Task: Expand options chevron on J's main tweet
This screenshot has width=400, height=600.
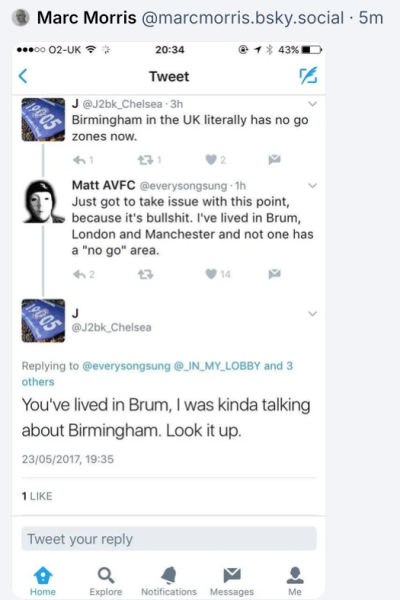Action: (x=312, y=314)
